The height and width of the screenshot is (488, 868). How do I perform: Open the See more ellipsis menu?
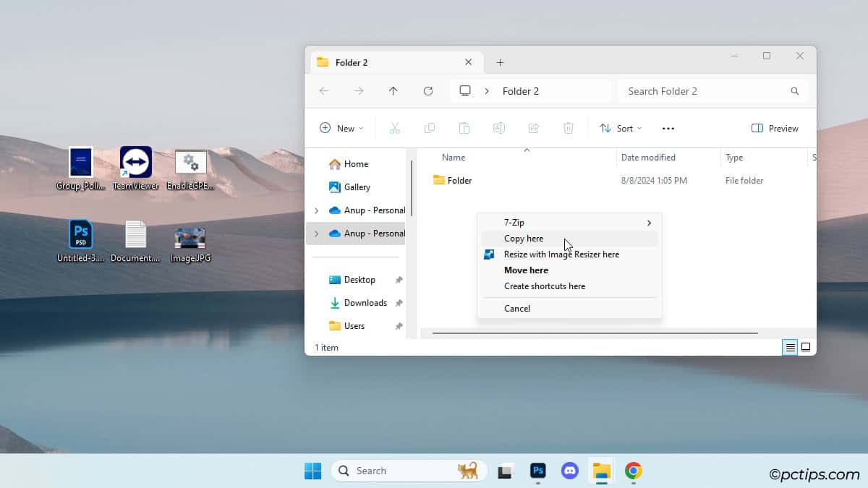[668, 128]
